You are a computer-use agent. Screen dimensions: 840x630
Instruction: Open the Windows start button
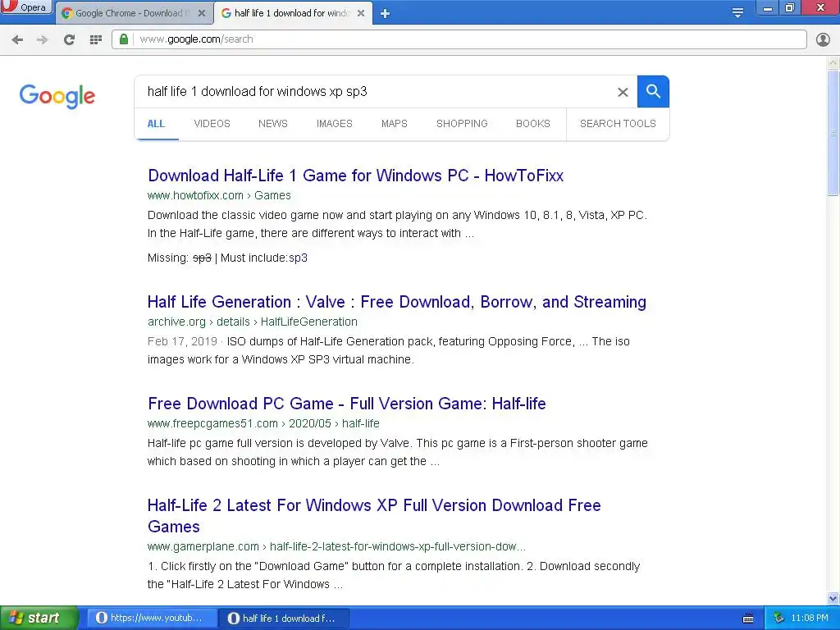tap(39, 619)
